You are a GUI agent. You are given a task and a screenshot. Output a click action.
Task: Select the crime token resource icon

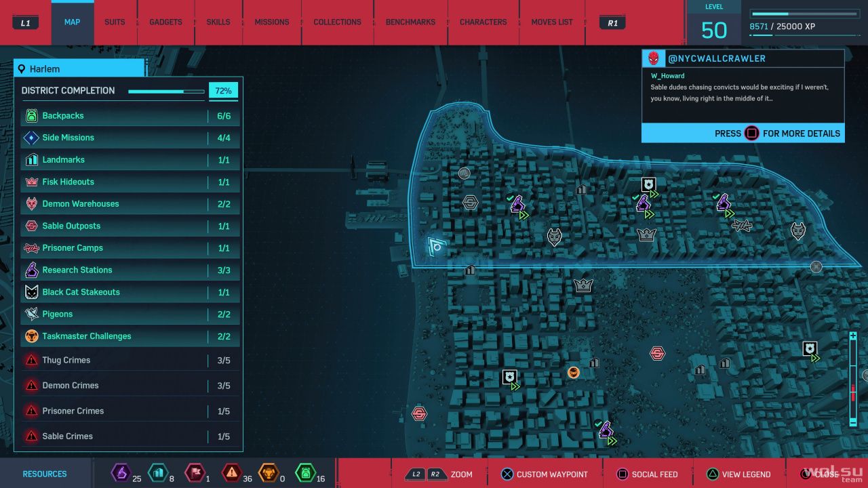[x=232, y=472]
